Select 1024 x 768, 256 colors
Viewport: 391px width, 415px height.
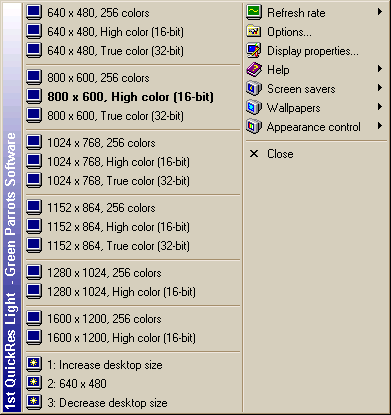(x=133, y=143)
